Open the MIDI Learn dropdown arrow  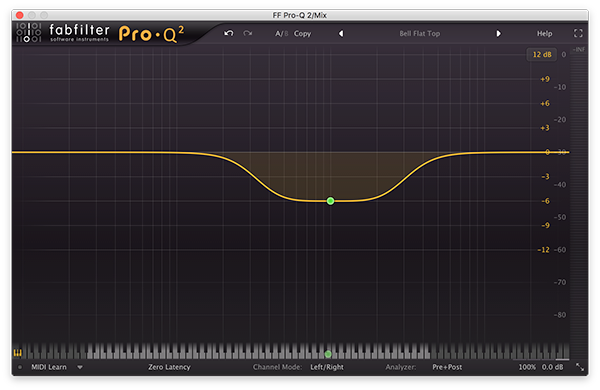80,367
